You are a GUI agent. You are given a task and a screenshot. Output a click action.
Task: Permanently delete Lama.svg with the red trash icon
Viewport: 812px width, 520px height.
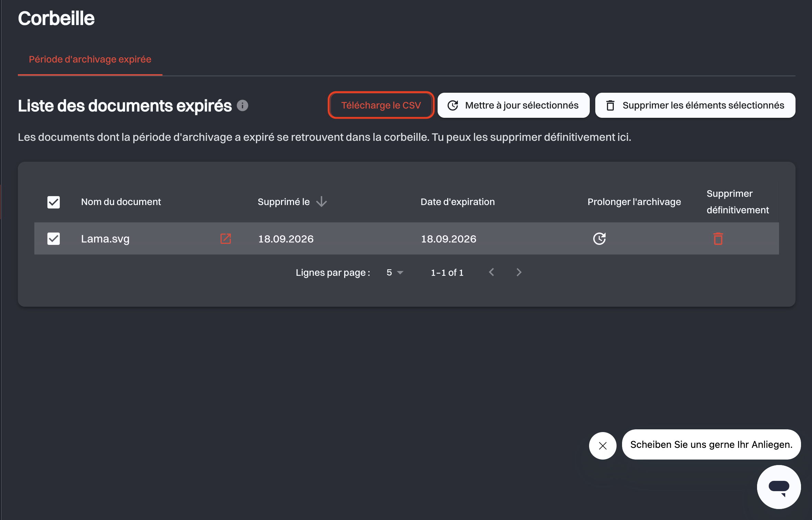point(718,239)
